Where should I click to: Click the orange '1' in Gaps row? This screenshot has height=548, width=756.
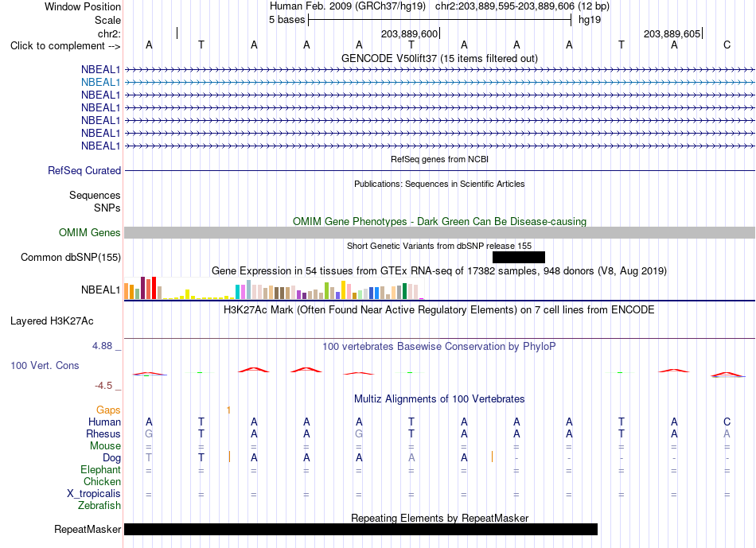(x=228, y=410)
